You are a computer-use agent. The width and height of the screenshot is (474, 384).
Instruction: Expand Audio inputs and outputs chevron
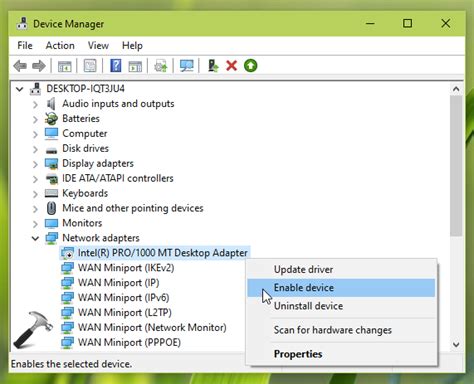(x=35, y=104)
